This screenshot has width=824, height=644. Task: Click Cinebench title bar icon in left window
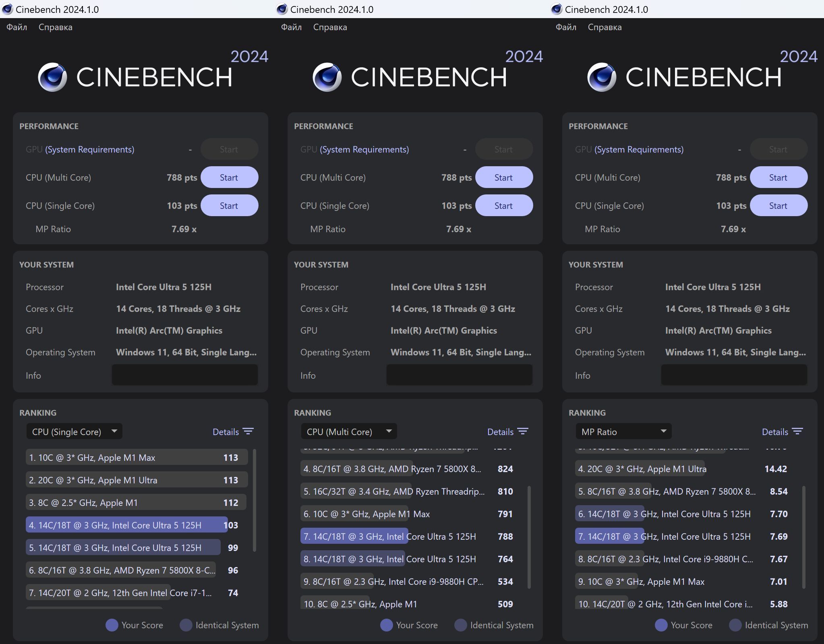tap(7, 9)
